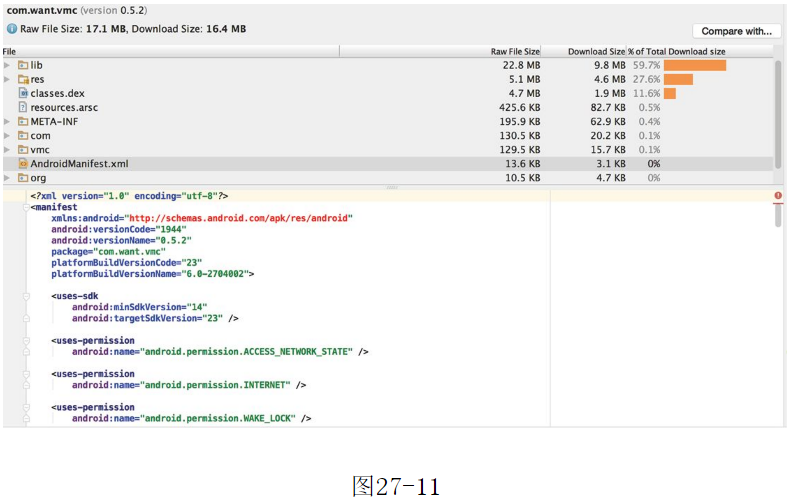This screenshot has width=790, height=500.
Task: Expand the org folder disclosure triangle
Action: tap(7, 177)
